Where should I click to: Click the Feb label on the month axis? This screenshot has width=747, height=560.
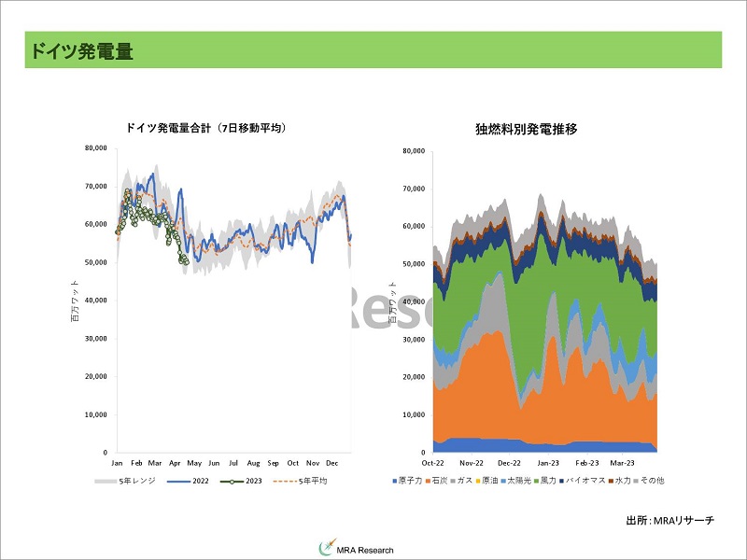[x=136, y=463]
